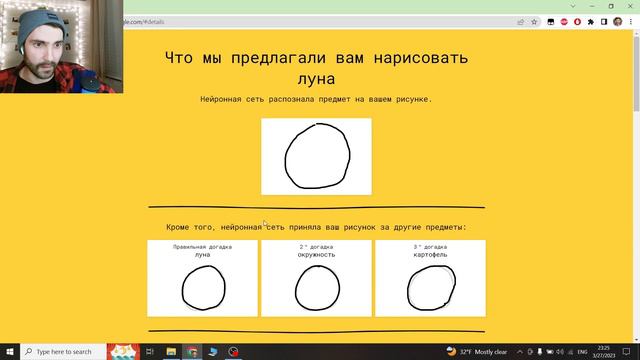Click the microphone tray icon
The width and height of the screenshot is (640, 360).
point(540,352)
